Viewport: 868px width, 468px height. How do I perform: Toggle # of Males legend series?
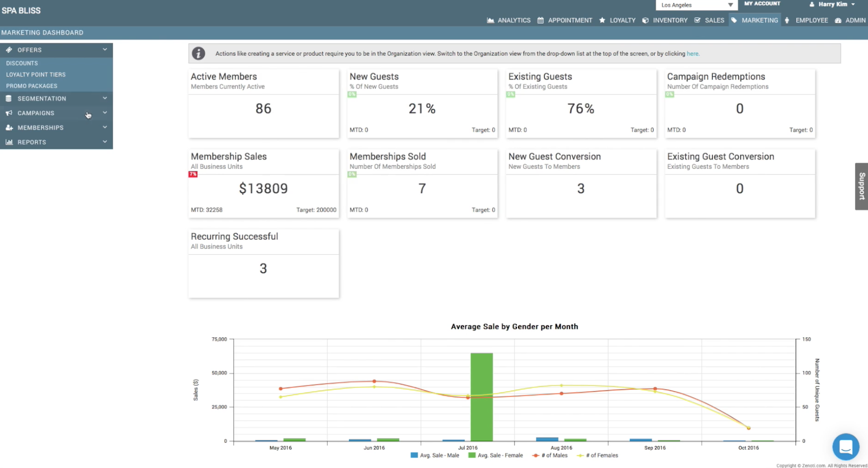coord(550,455)
